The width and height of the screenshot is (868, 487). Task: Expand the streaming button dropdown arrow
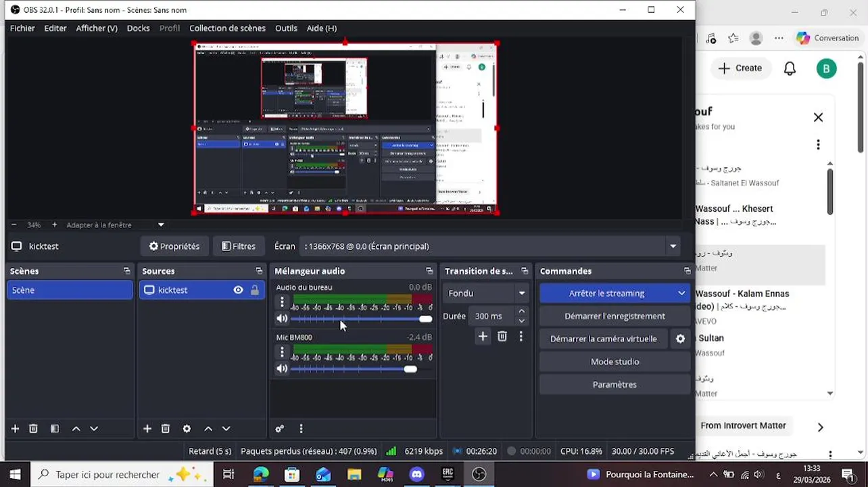tap(681, 294)
